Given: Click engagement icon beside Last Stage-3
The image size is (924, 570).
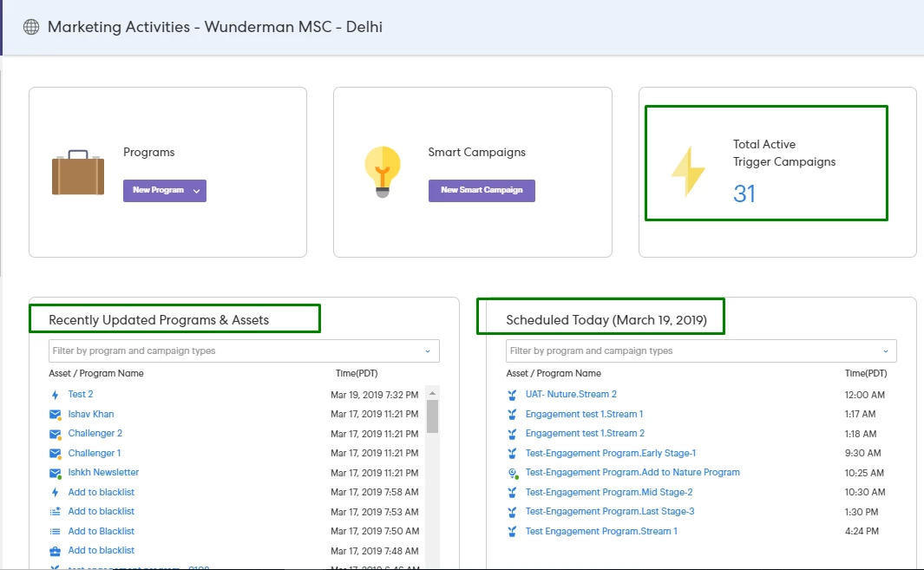Looking at the screenshot, I should (x=512, y=512).
